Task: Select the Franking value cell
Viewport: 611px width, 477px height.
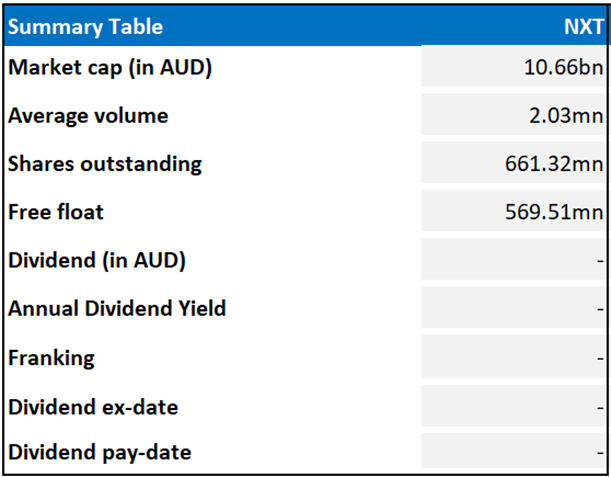Action: 513,357
